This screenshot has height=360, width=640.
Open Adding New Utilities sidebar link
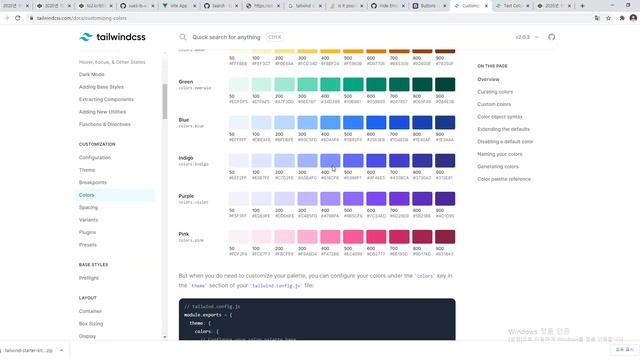(x=102, y=112)
